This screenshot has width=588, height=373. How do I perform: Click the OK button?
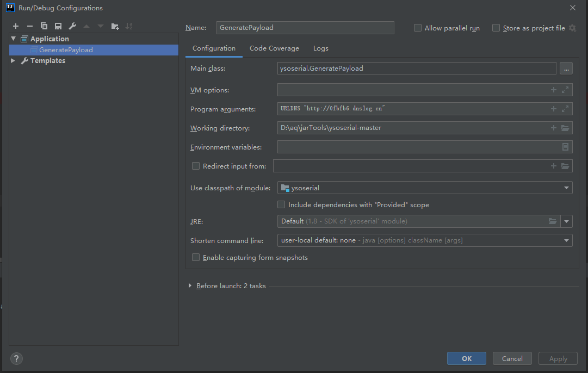coord(467,358)
